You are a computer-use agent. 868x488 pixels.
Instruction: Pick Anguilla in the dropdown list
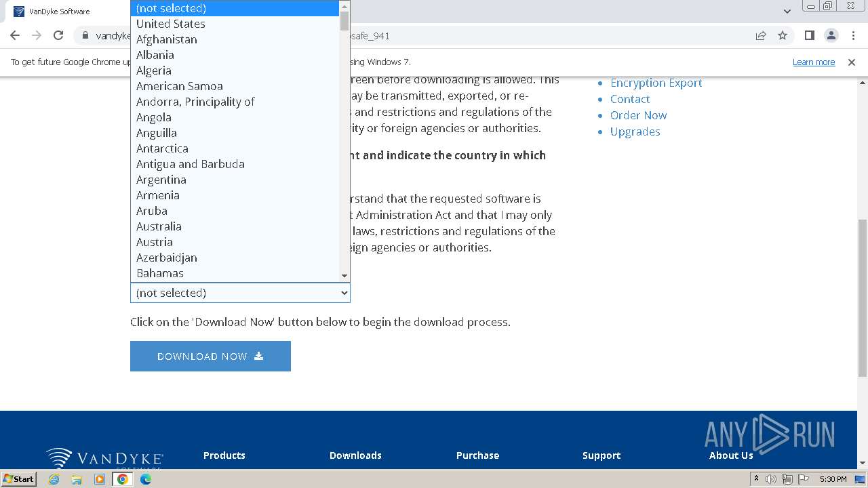pyautogui.click(x=235, y=133)
